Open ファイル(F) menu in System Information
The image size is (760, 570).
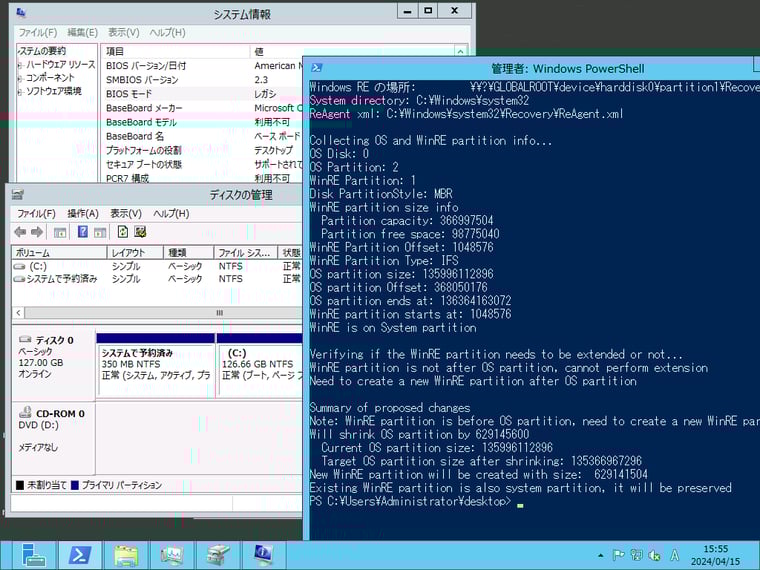pos(38,32)
